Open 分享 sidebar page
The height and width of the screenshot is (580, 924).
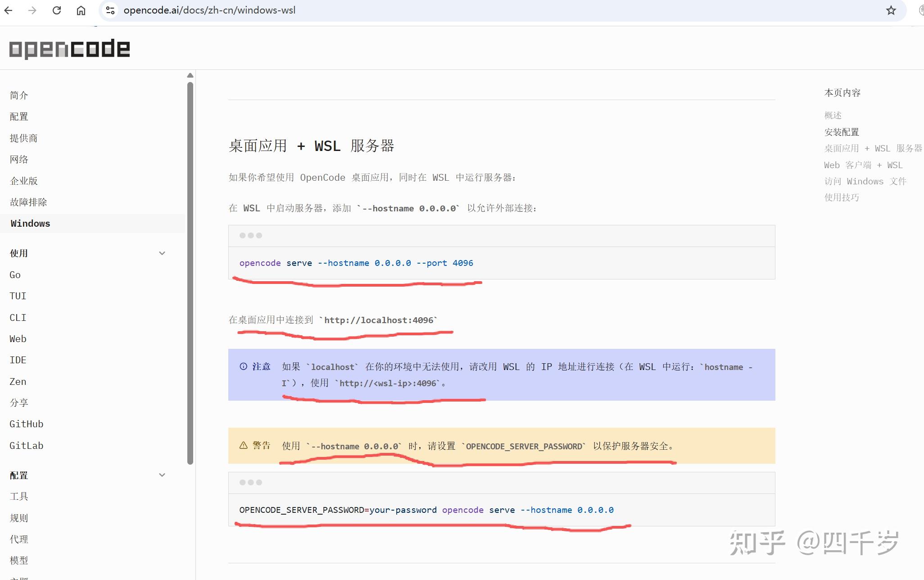tap(19, 403)
